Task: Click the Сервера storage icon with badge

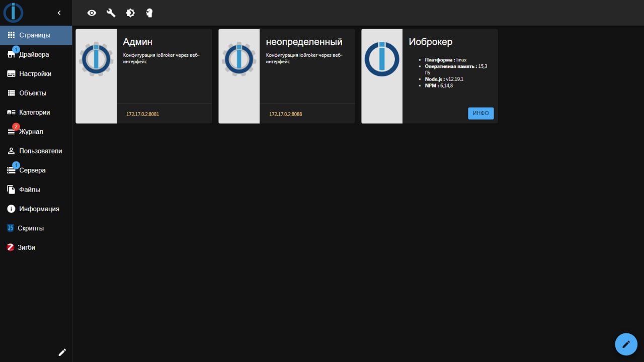Action: pos(11,171)
